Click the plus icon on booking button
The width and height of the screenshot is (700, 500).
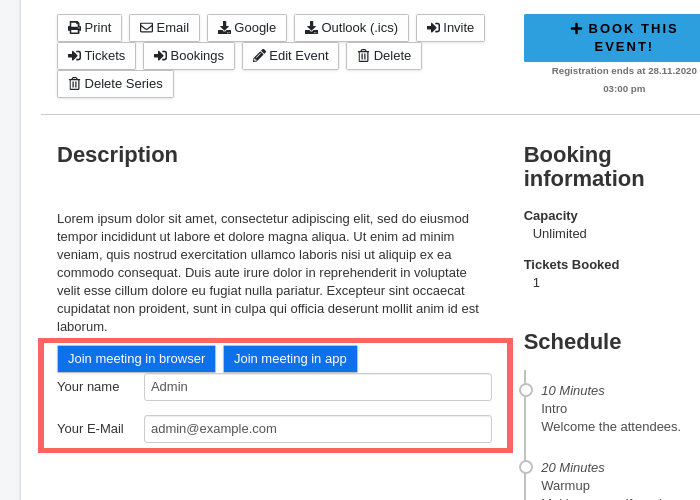tap(576, 29)
